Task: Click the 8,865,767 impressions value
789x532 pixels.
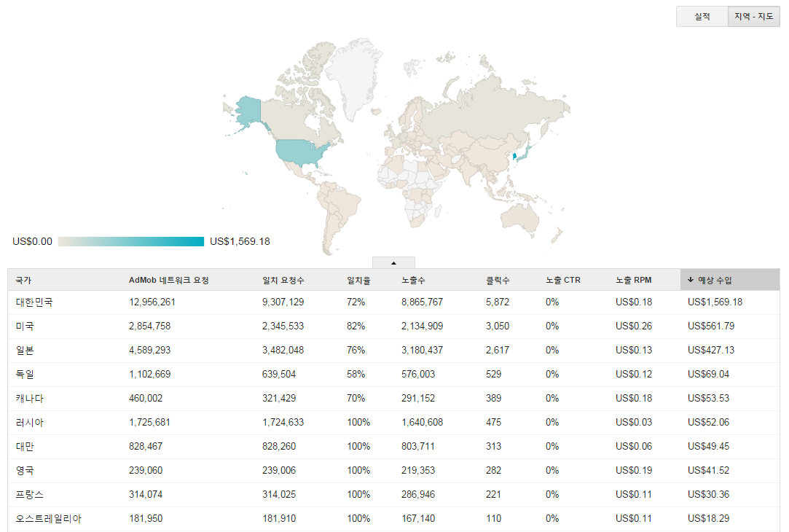Action: (422, 302)
